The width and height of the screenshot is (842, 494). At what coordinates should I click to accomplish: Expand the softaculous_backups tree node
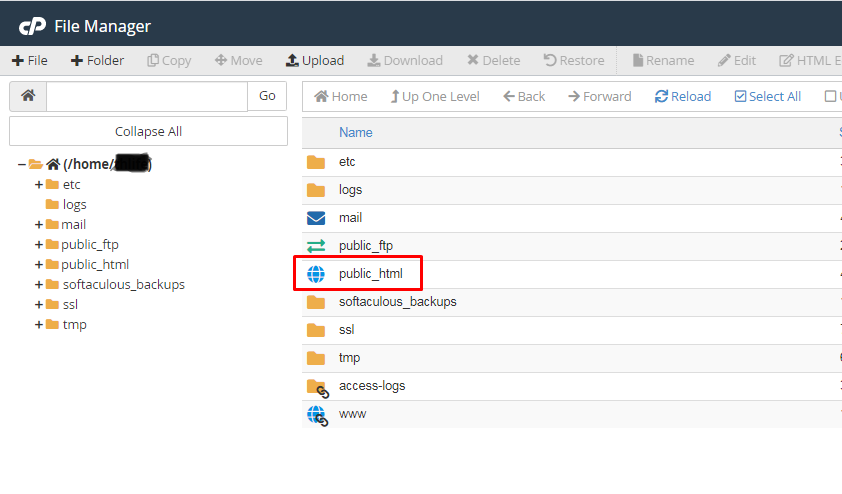39,284
